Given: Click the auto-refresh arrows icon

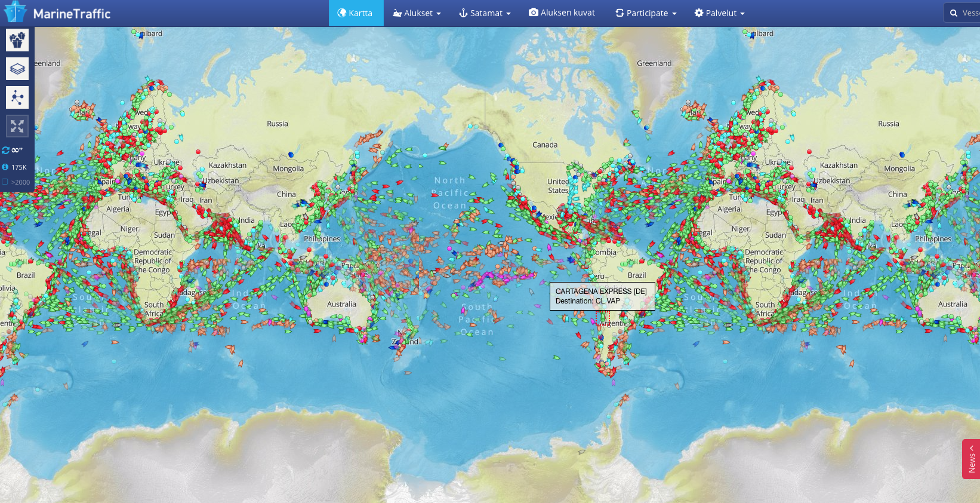Looking at the screenshot, I should tap(6, 150).
